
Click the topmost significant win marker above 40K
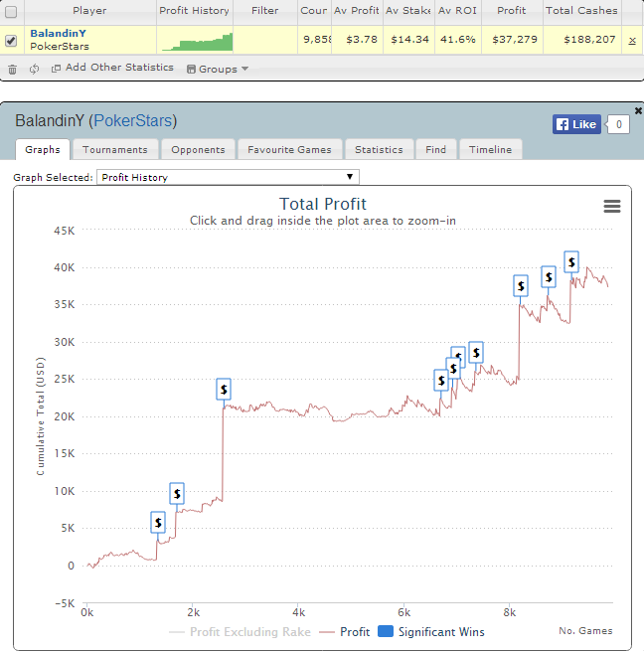pos(571,262)
